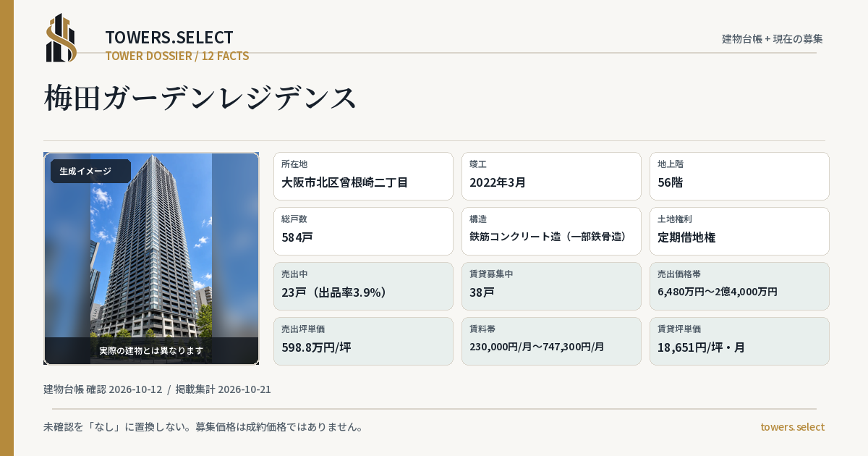Click the TOWERS.SELECT tower logo icon

61,38
